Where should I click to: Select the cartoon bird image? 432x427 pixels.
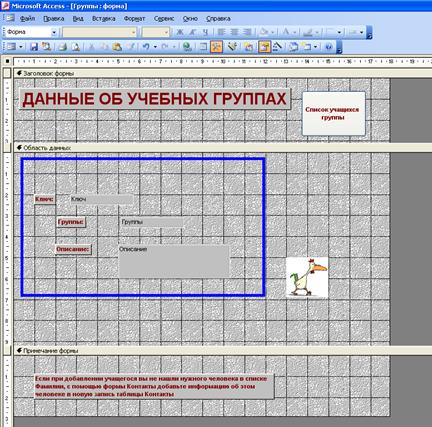(x=307, y=277)
